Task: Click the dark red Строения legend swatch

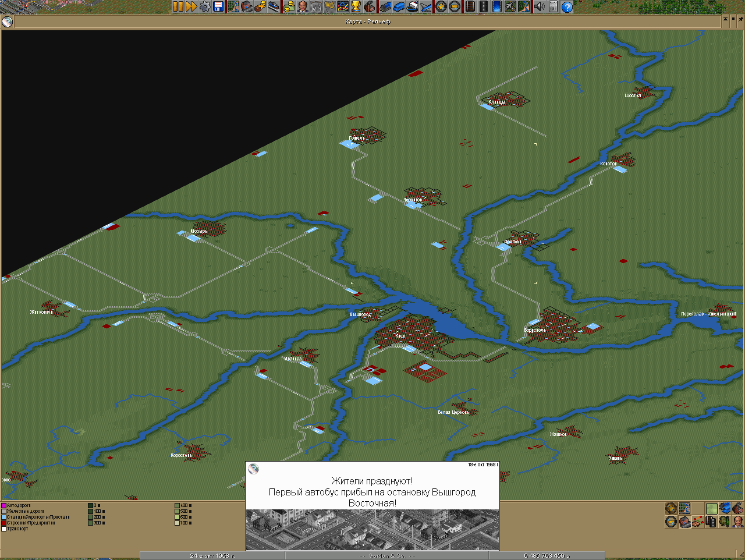Action: coord(3,523)
